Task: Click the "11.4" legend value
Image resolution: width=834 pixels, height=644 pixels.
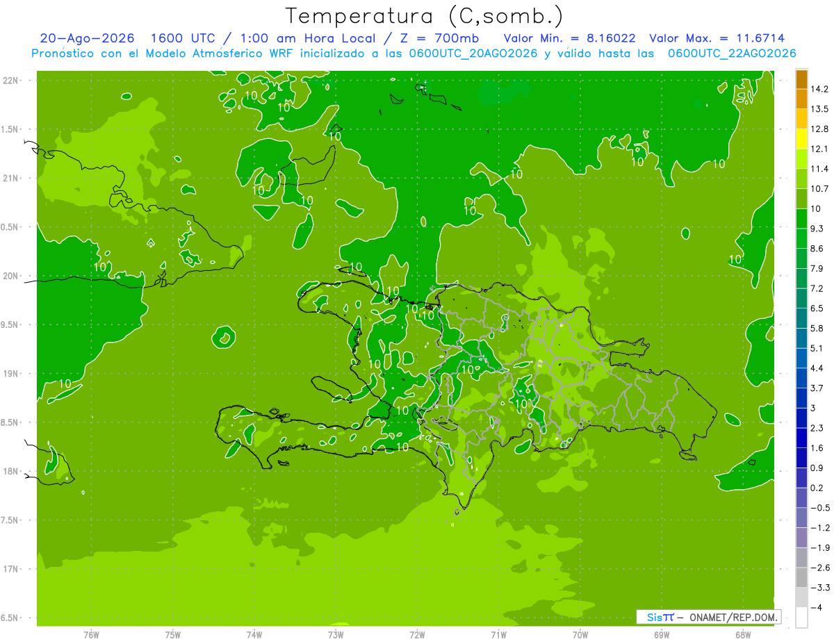Action: click(819, 169)
